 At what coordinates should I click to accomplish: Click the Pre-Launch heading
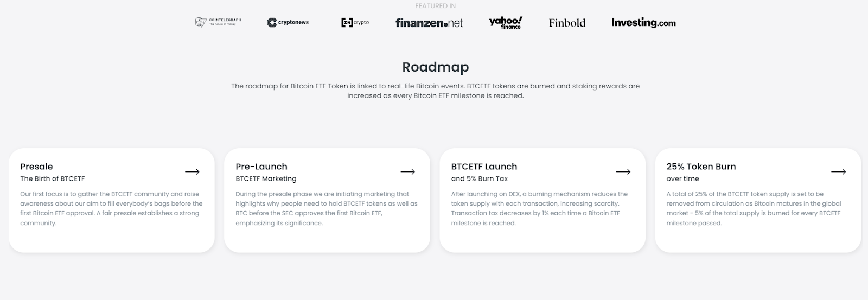coord(261,167)
